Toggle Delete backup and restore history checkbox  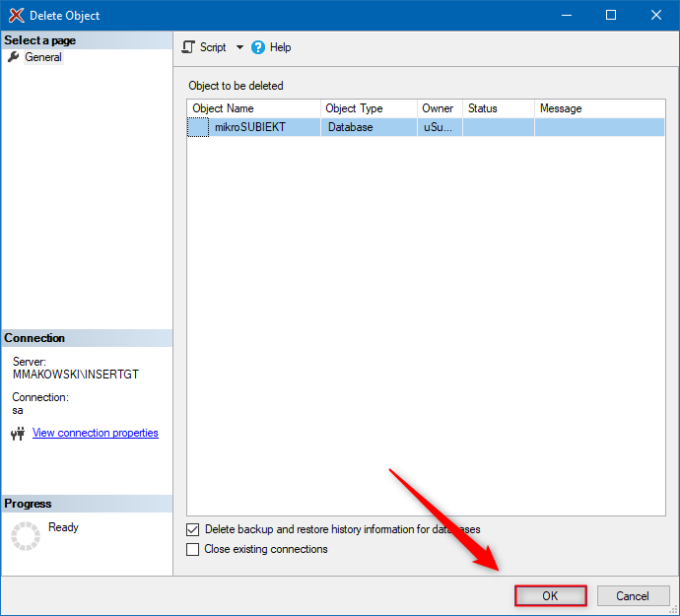[192, 529]
